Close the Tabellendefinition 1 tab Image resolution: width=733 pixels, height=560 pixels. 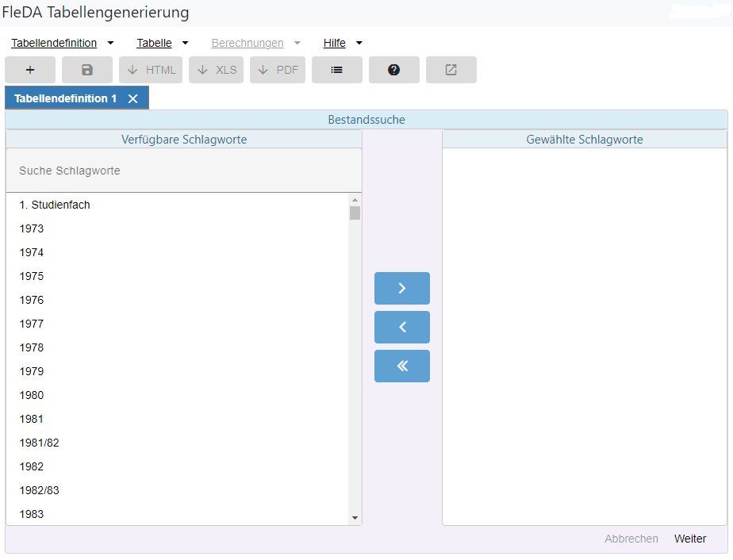coord(133,98)
